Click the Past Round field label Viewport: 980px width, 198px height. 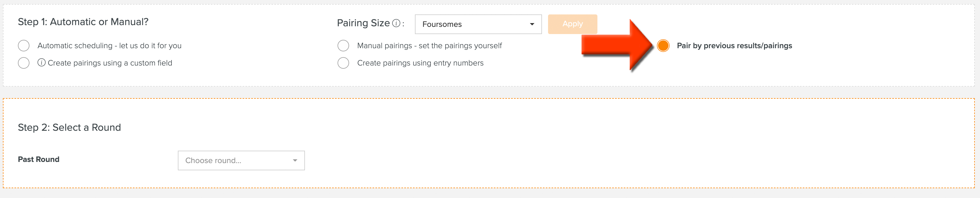[x=38, y=159]
